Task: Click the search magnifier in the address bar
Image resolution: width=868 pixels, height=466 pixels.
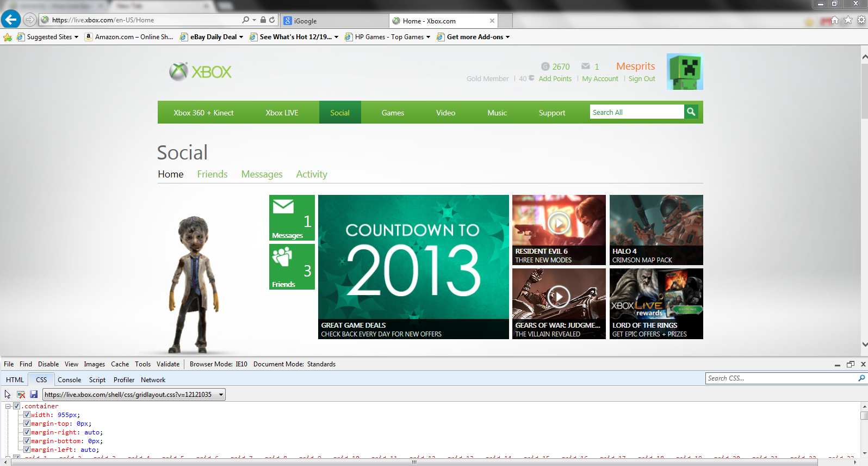Action: [x=246, y=20]
